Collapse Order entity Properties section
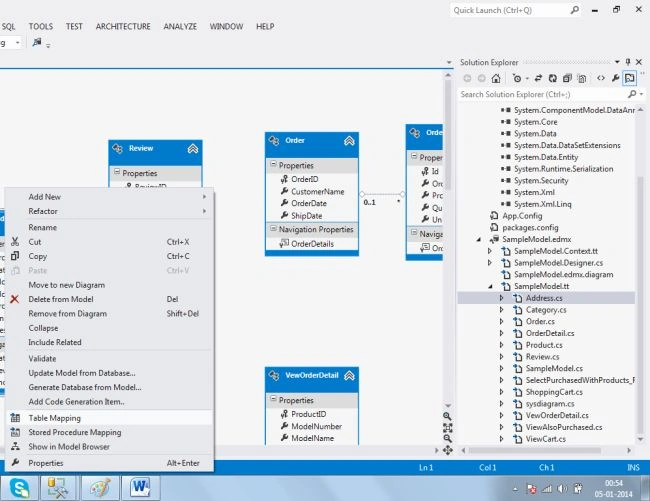 point(273,164)
